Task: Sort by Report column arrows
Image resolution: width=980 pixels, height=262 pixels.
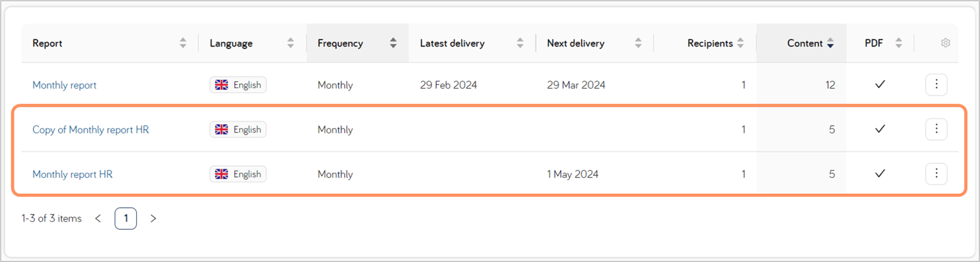Action: click(x=183, y=43)
